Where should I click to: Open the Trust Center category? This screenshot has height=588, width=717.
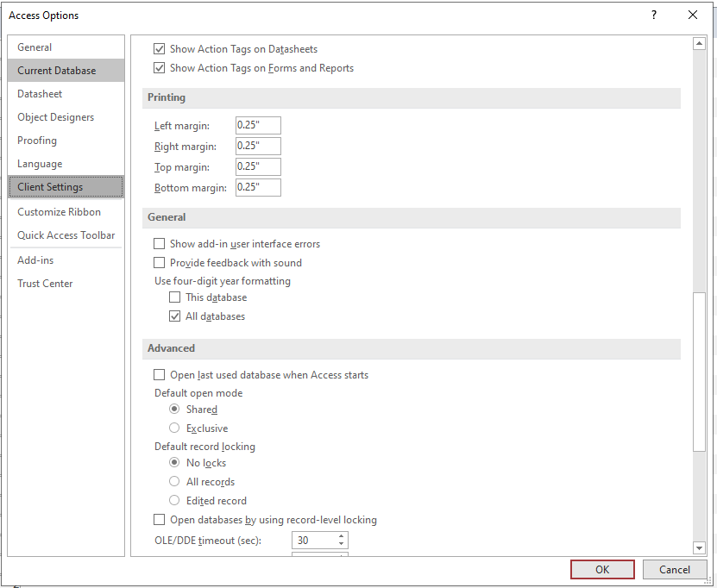point(66,284)
